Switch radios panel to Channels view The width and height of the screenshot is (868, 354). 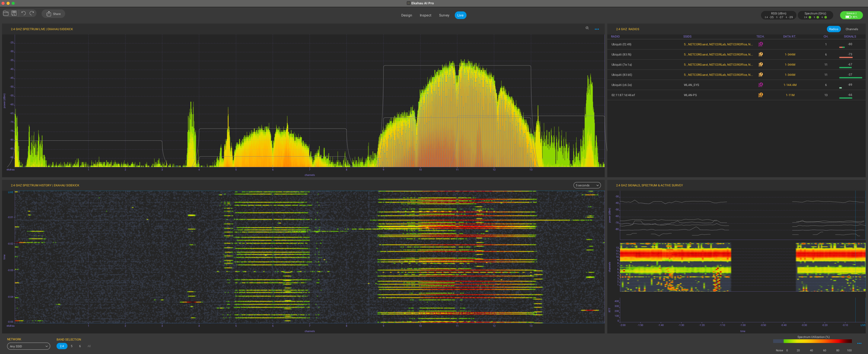coord(852,29)
